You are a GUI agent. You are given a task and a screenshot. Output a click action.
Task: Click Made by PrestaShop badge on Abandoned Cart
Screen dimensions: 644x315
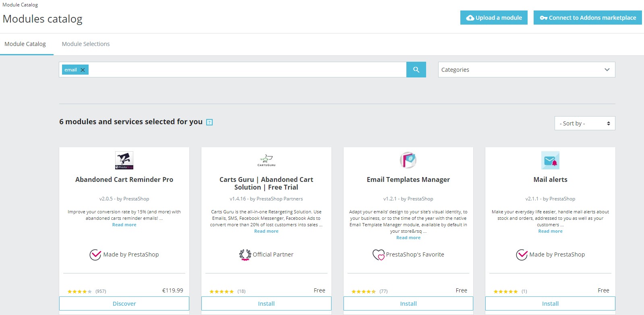124,255
